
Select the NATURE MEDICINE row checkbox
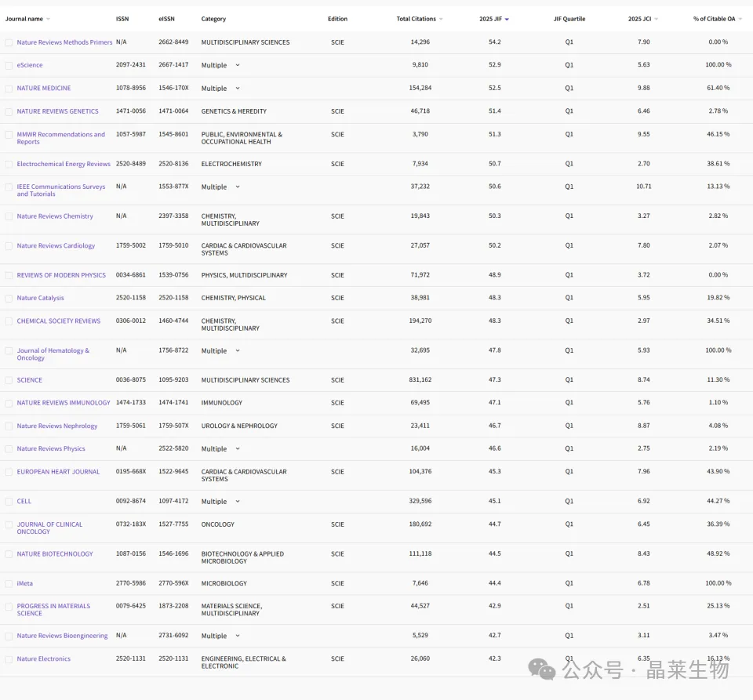tap(9, 89)
